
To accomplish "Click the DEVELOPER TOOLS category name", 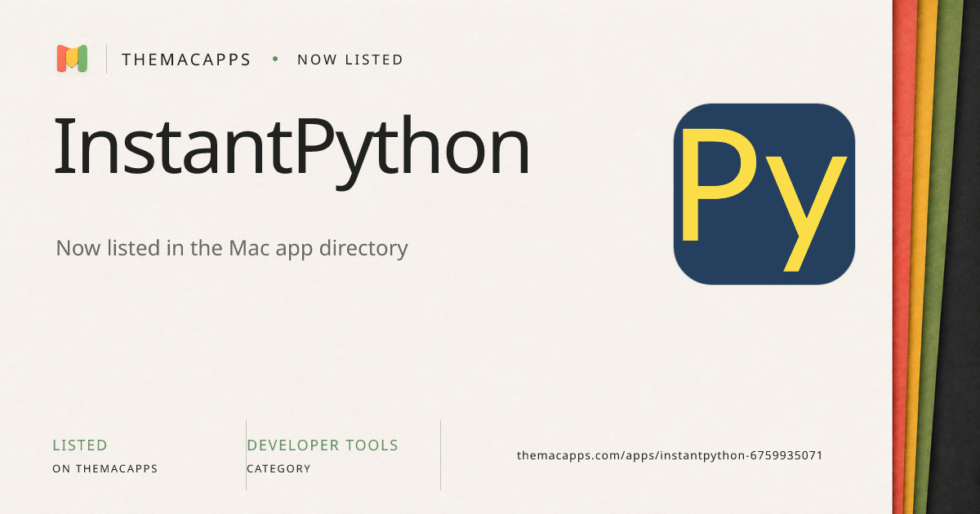I will (323, 445).
